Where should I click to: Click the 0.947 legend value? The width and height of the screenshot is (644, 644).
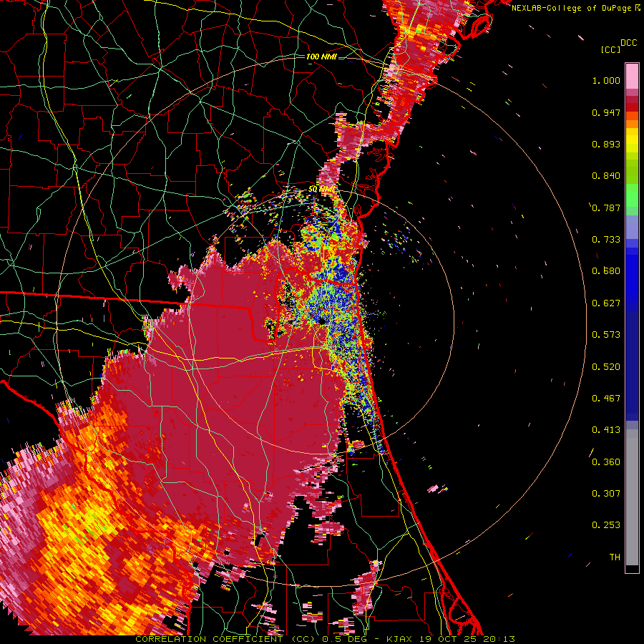click(606, 112)
